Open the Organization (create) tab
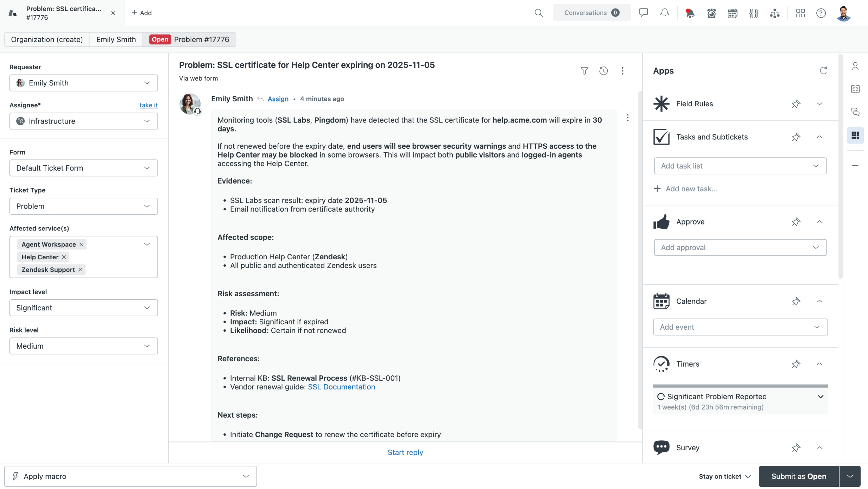The image size is (868, 489). coord(47,39)
